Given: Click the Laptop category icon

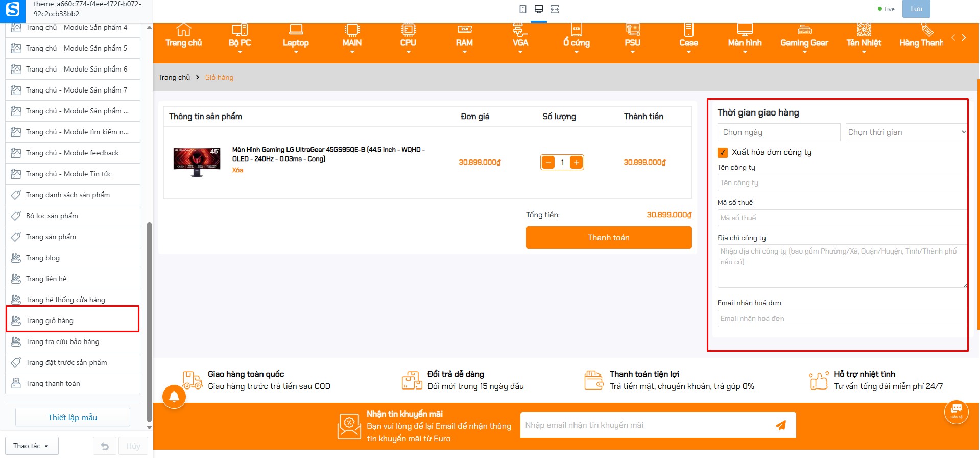Looking at the screenshot, I should (x=296, y=30).
